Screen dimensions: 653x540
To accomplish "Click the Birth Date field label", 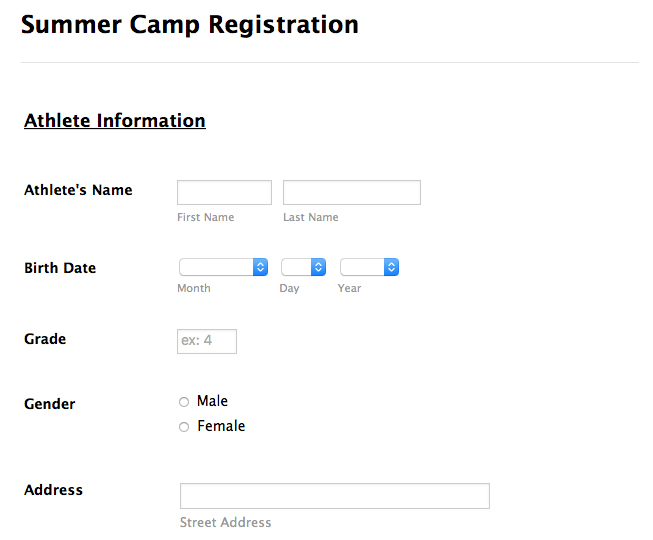I will (x=60, y=268).
